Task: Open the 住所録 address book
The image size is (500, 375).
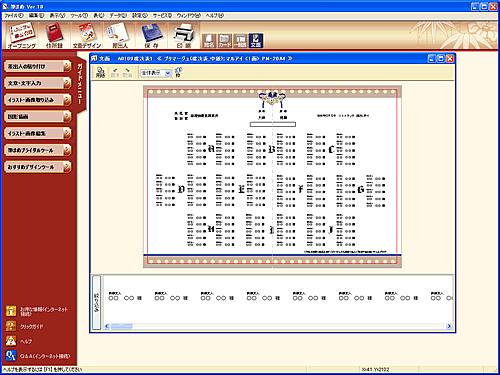Action: 54,35
